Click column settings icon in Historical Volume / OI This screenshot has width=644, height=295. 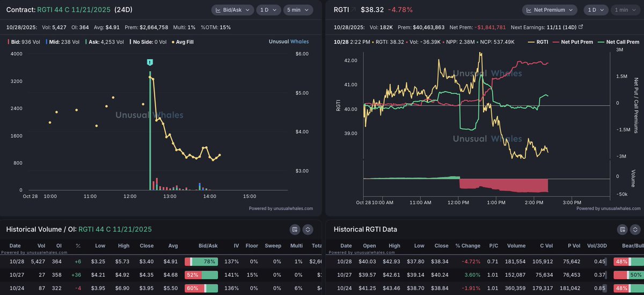(295, 229)
